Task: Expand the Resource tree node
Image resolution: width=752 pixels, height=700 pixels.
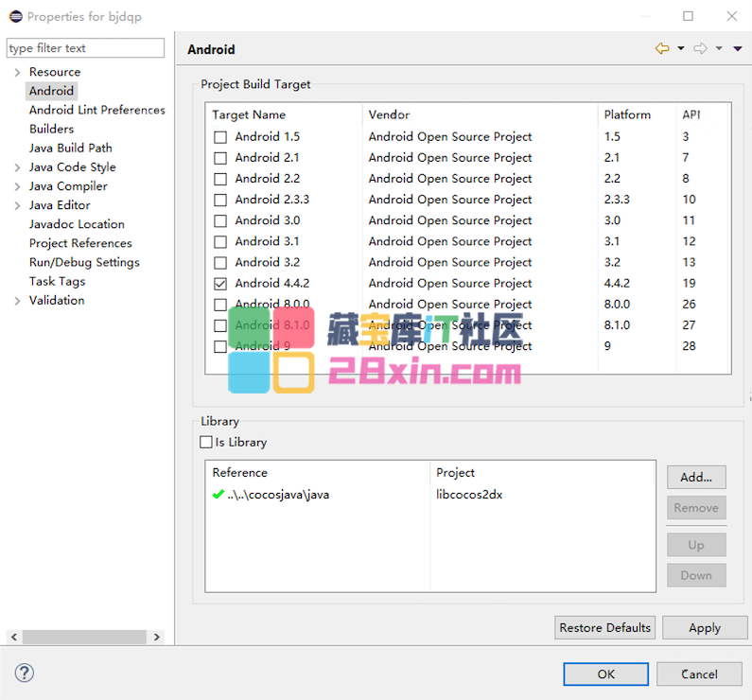Action: pos(17,73)
